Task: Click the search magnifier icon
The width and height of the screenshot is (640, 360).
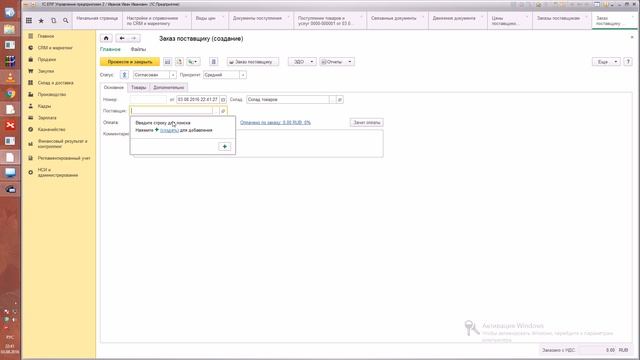Action: click(x=66, y=20)
